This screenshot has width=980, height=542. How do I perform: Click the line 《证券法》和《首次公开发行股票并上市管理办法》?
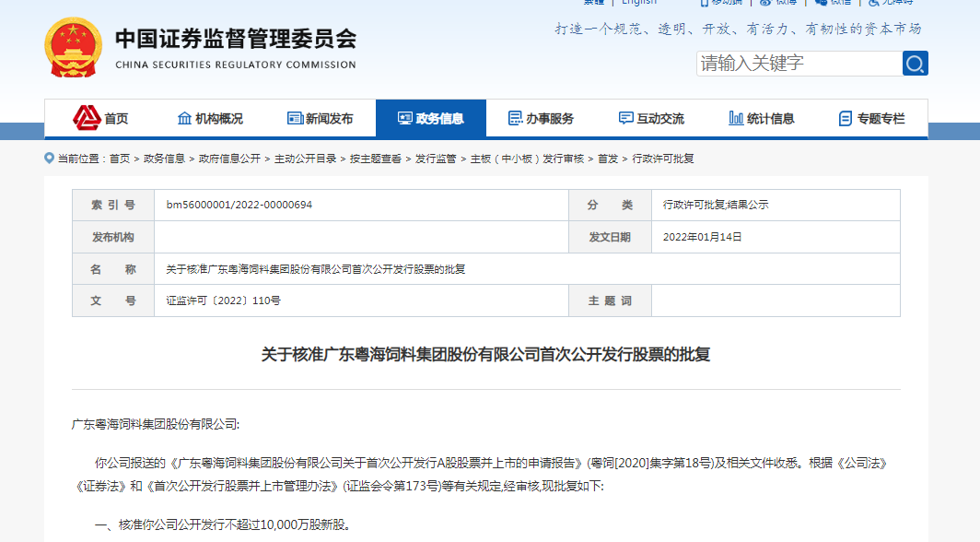[338, 487]
